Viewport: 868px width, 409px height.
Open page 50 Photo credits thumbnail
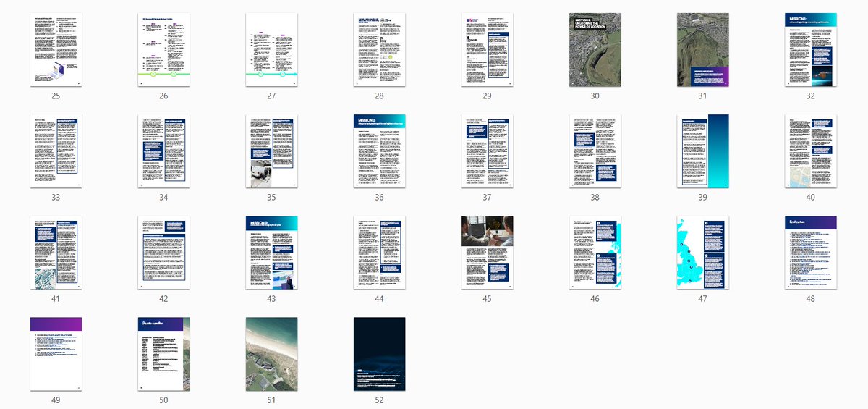163,354
